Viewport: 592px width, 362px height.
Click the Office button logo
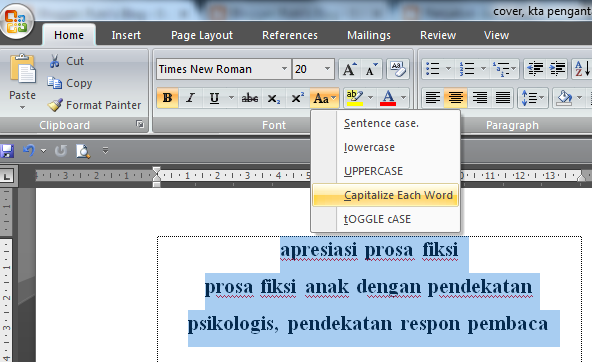click(x=16, y=22)
